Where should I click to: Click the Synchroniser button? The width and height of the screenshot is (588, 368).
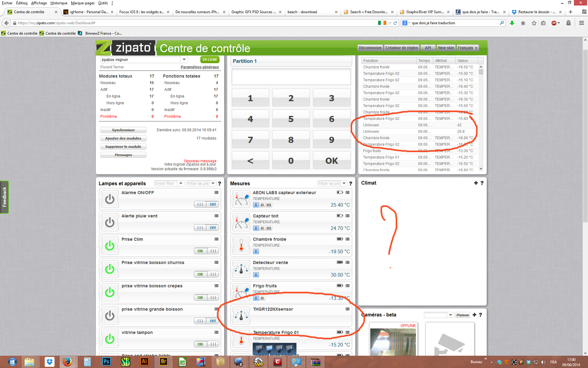click(x=123, y=130)
